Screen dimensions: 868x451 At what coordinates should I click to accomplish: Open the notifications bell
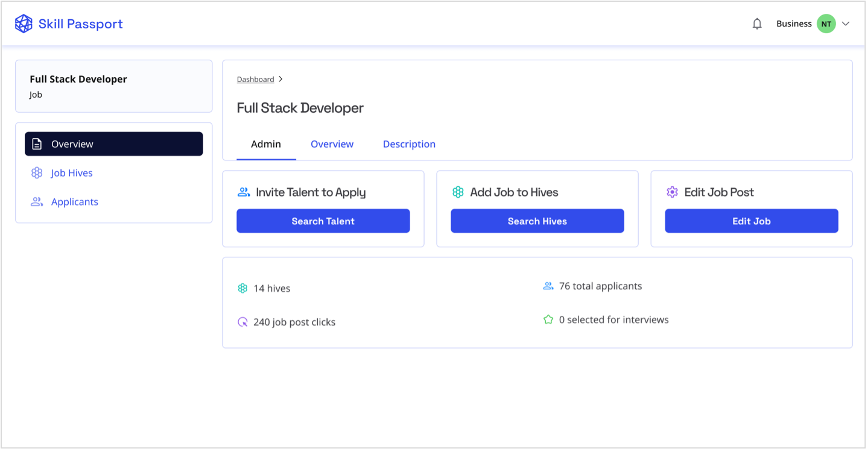tap(757, 24)
